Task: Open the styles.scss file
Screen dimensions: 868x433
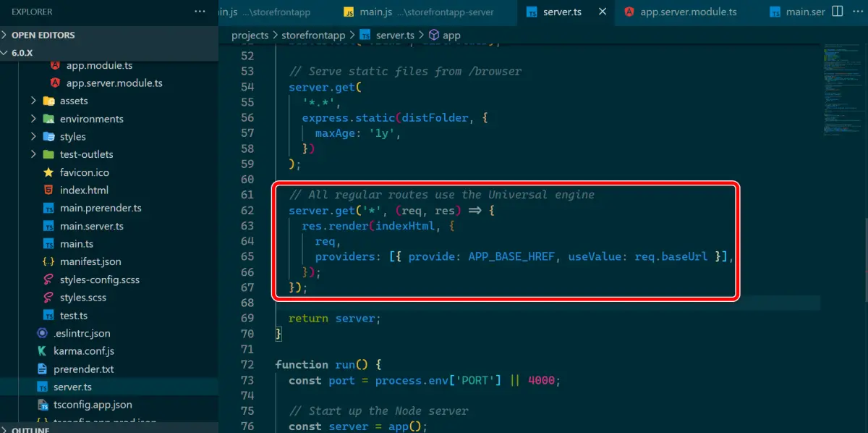Action: click(83, 298)
